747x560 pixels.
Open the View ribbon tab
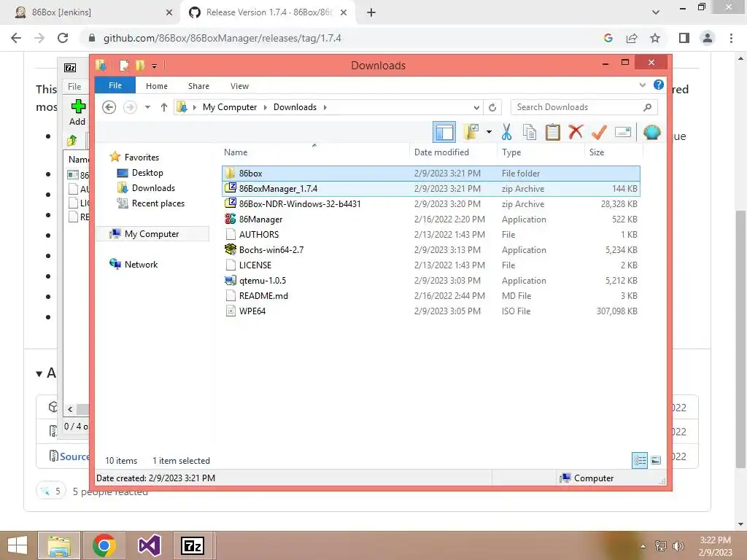[239, 86]
